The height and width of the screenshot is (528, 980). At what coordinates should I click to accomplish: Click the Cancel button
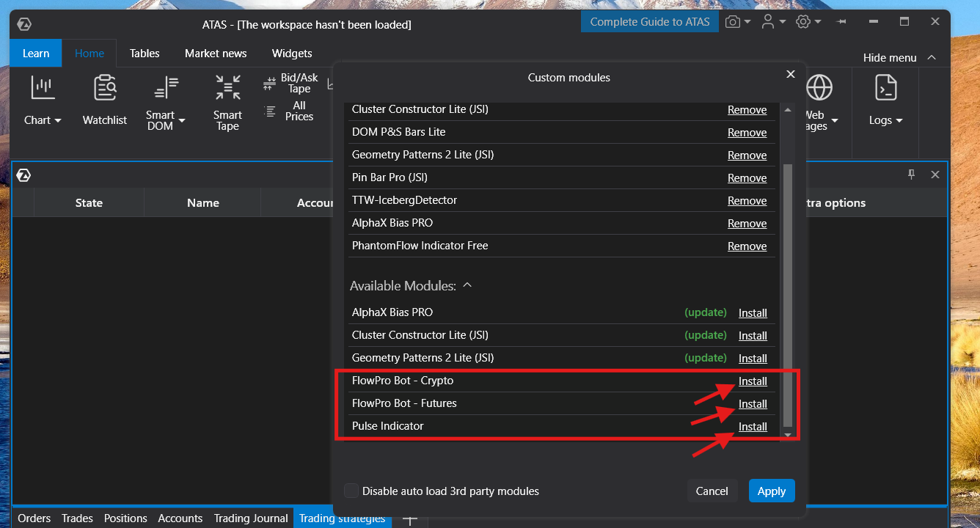tap(712, 491)
